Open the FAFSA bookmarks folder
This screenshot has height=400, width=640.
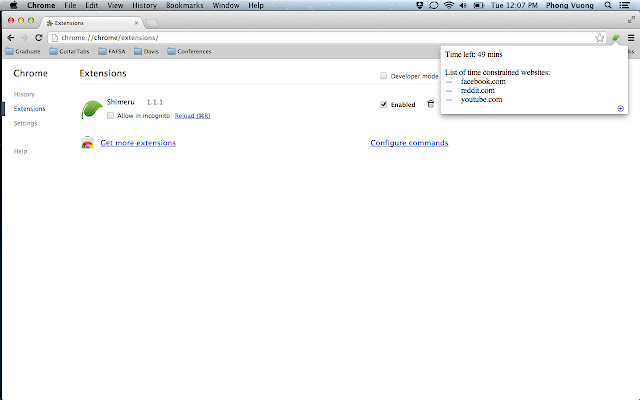pos(112,51)
